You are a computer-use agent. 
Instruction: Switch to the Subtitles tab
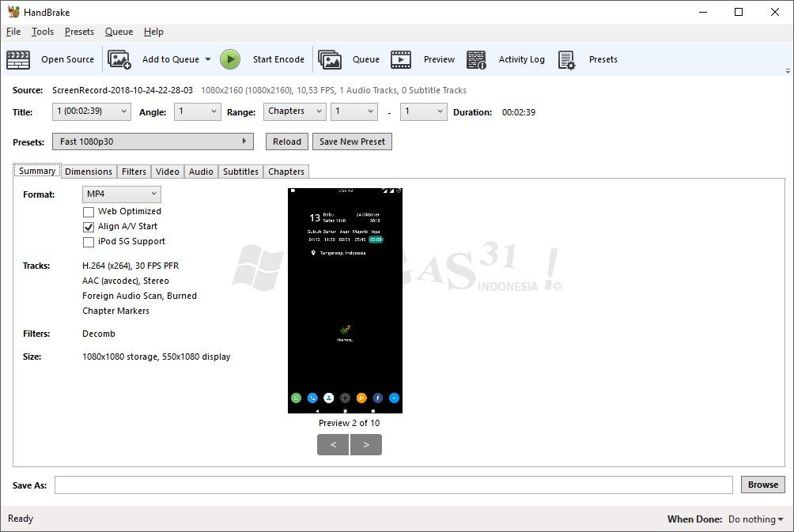point(240,172)
